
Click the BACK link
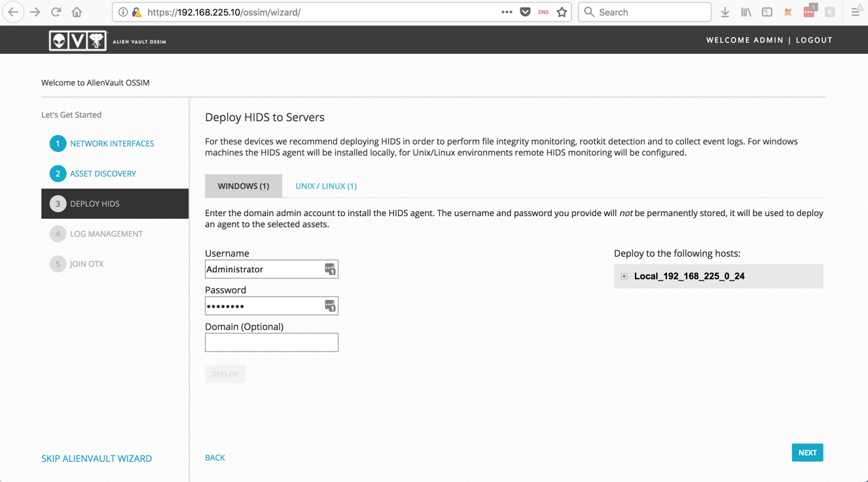pyautogui.click(x=215, y=458)
